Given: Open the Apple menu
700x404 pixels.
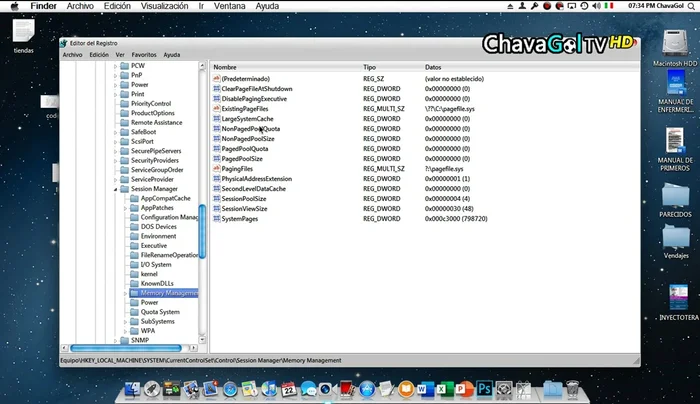Looking at the screenshot, I should point(15,6).
